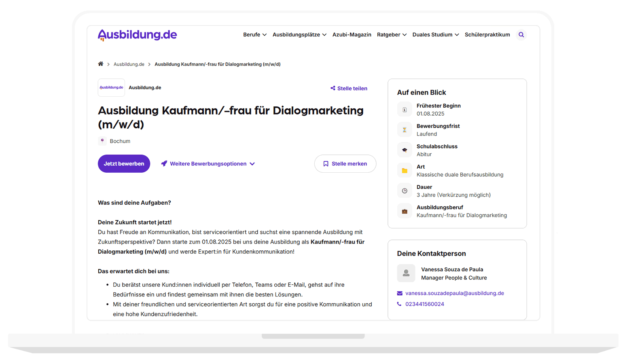
Task: Select Schülerpraktikum in the navigation
Action: pos(487,35)
